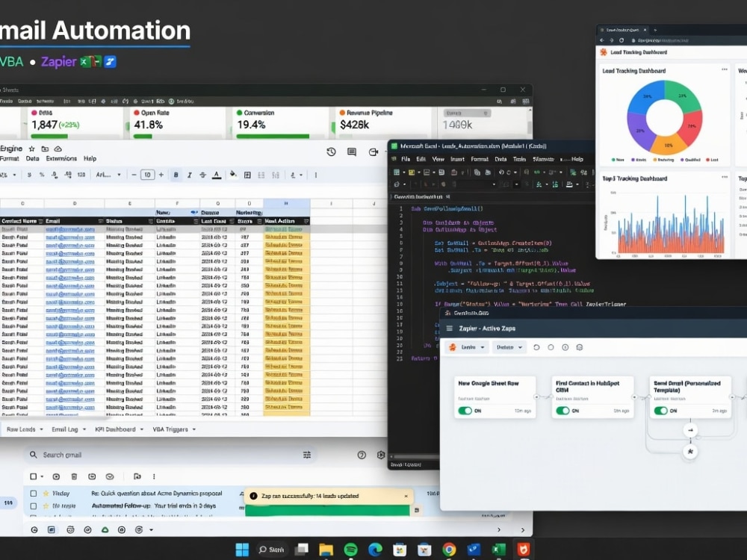
Task: Click the font size field showing 10
Action: (x=148, y=175)
